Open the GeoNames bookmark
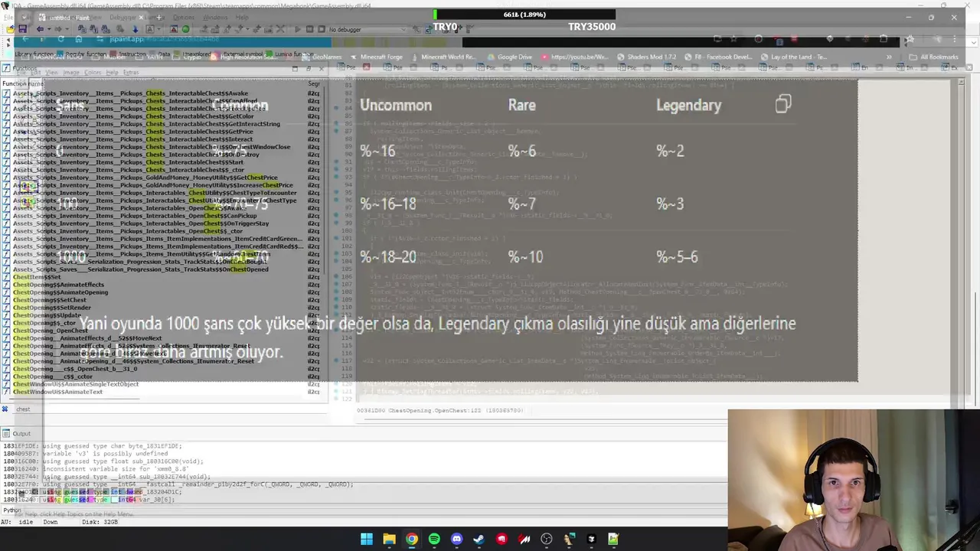 321,57
